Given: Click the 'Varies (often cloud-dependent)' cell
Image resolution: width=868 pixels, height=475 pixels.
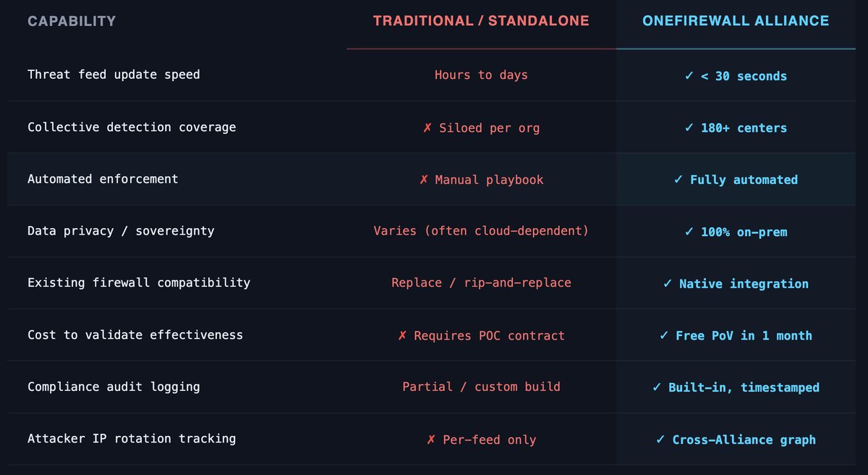Looking at the screenshot, I should pyautogui.click(x=481, y=231).
